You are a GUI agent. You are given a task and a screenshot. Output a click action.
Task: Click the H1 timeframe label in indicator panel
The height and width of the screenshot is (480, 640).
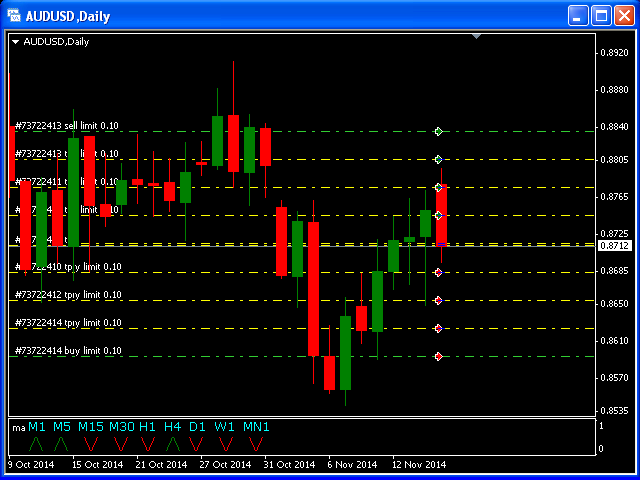148,427
